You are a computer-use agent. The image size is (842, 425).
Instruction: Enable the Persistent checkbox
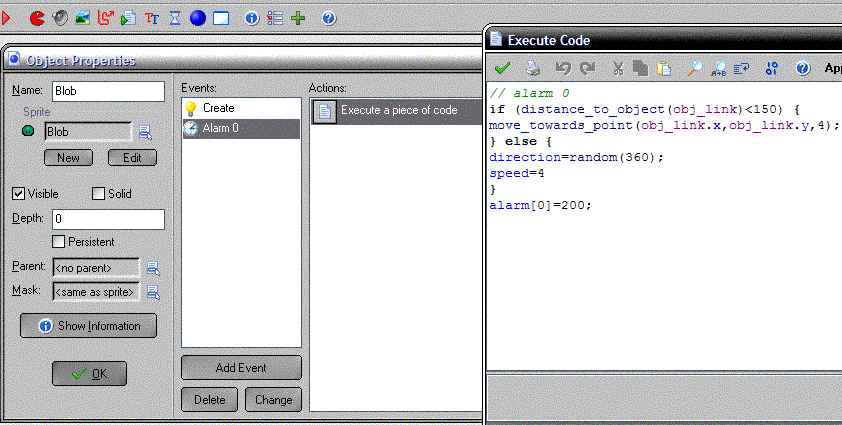tap(59, 242)
